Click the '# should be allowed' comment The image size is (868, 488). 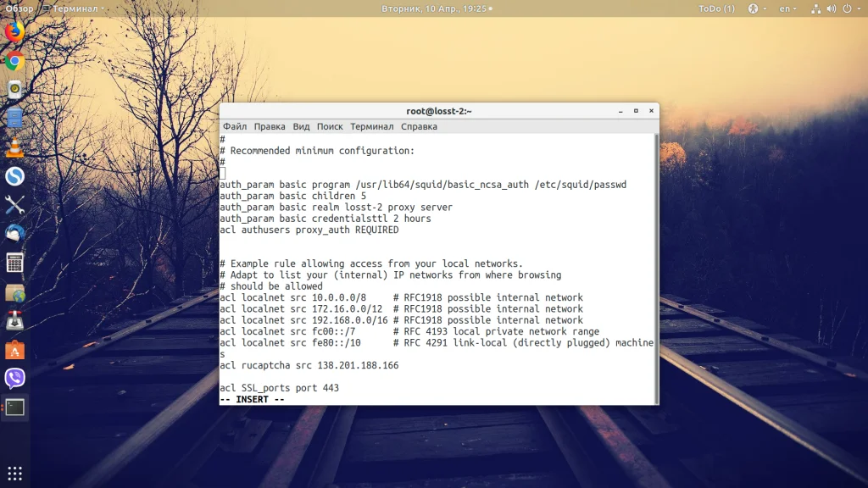click(270, 286)
